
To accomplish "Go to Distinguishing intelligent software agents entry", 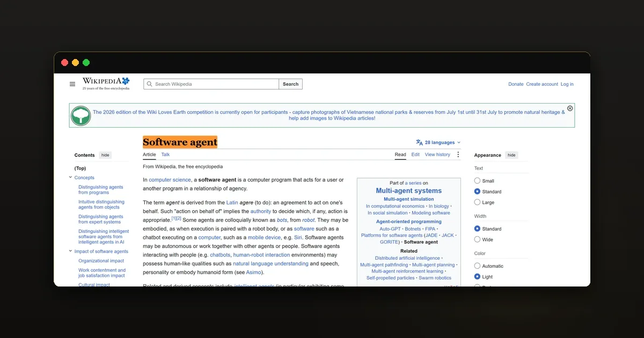I will click(104, 237).
